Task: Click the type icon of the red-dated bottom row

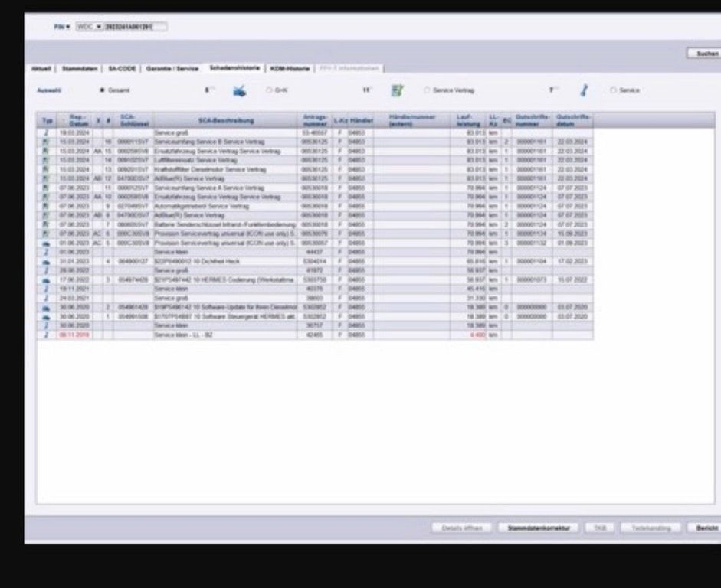Action: pos(47,335)
